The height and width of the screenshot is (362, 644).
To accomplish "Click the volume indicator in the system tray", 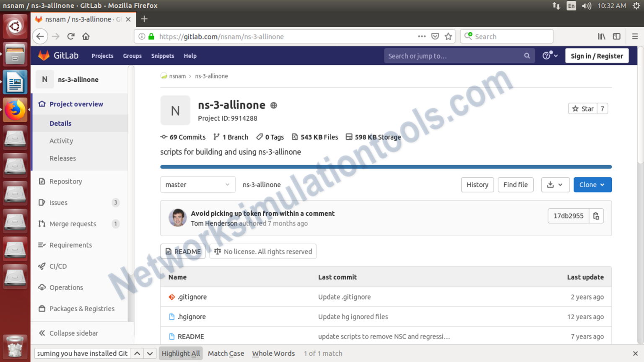I will [586, 6].
